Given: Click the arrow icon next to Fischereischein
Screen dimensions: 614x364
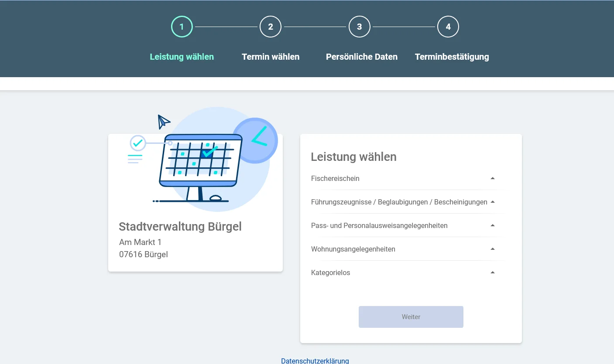Looking at the screenshot, I should [x=493, y=178].
